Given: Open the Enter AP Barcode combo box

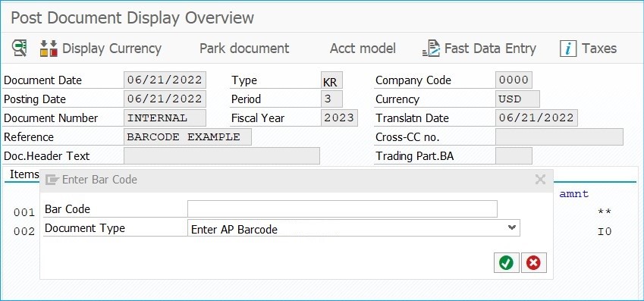Looking at the screenshot, I should (x=353, y=228).
